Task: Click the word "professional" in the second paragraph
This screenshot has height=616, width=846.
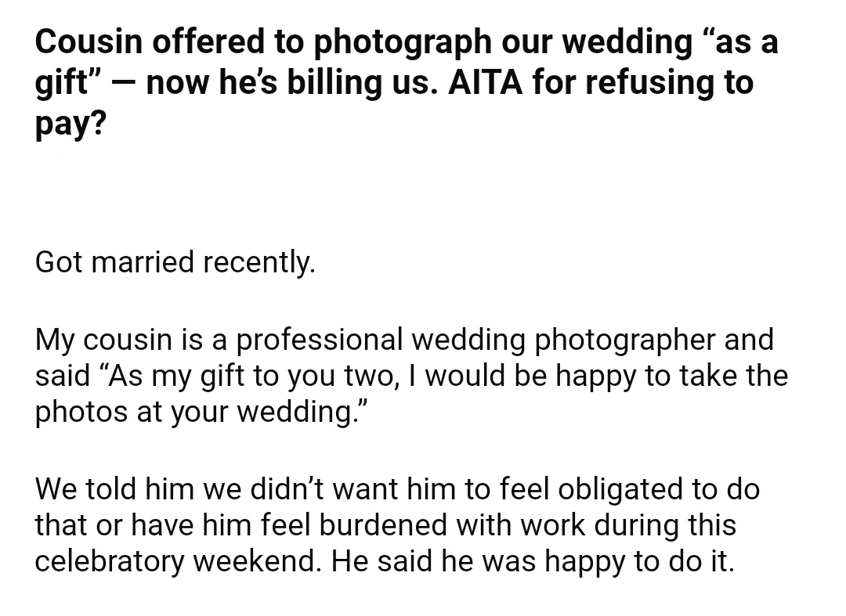Action: click(320, 340)
